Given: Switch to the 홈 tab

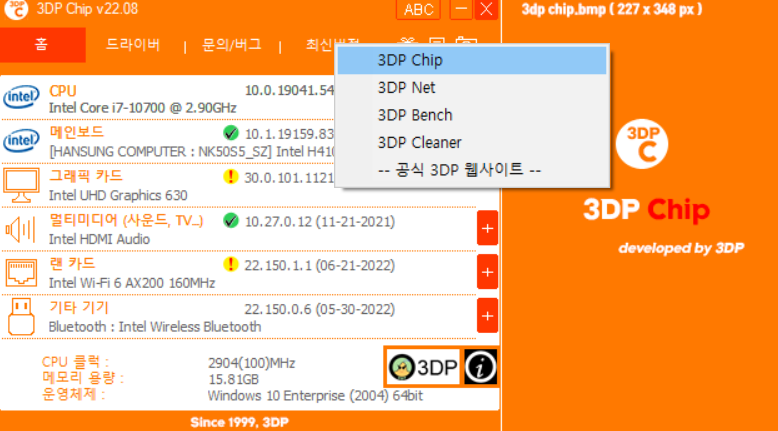Looking at the screenshot, I should (x=43, y=45).
